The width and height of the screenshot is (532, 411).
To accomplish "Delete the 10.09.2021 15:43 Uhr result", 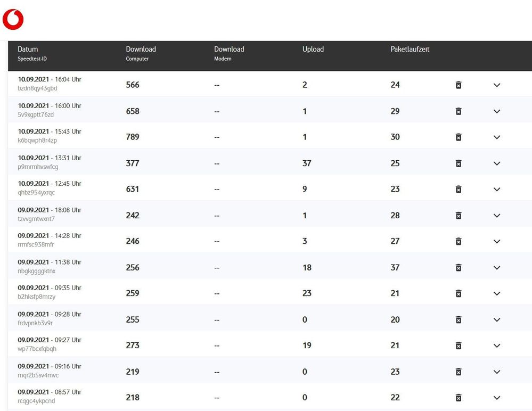I will tap(459, 137).
